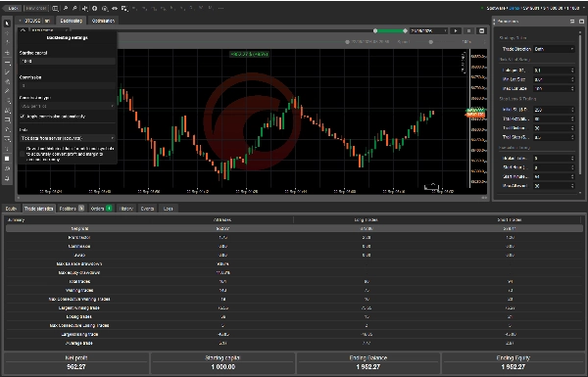Open the Commission type dropdown
The width and height of the screenshot is (588, 377).
click(67, 107)
